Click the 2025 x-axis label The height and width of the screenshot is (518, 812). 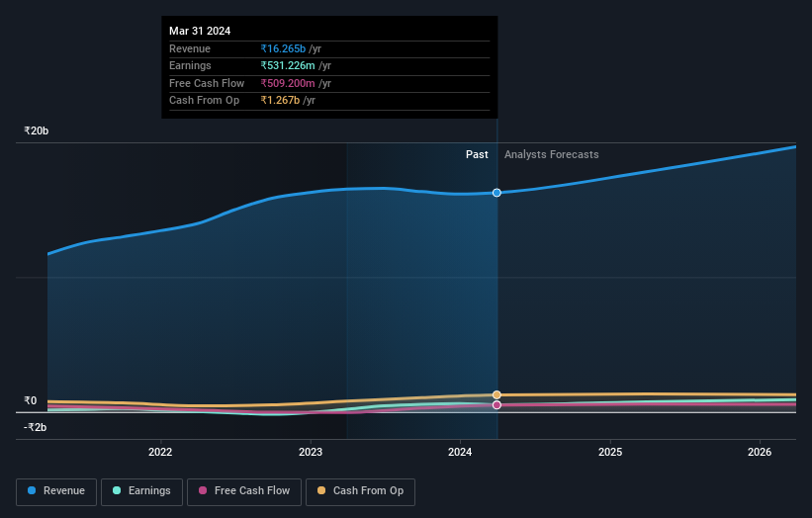click(610, 452)
